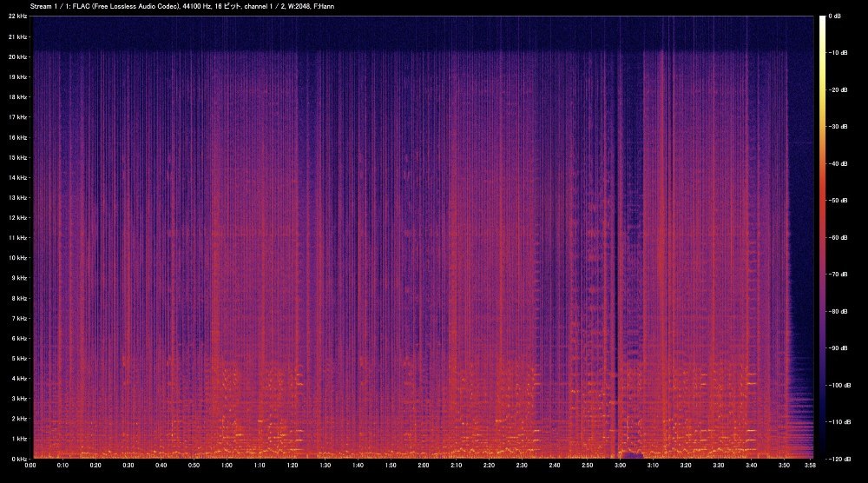
Task: Click the "2:00" time axis label
Action: pyautogui.click(x=424, y=466)
